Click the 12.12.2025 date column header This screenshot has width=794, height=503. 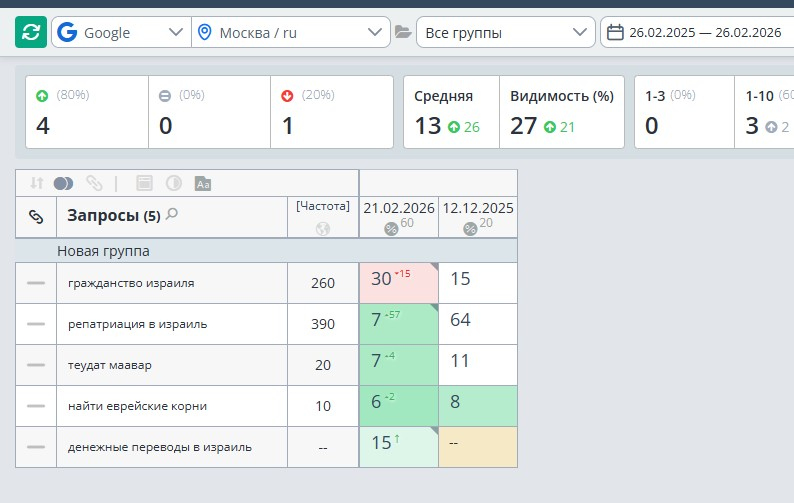[478, 208]
